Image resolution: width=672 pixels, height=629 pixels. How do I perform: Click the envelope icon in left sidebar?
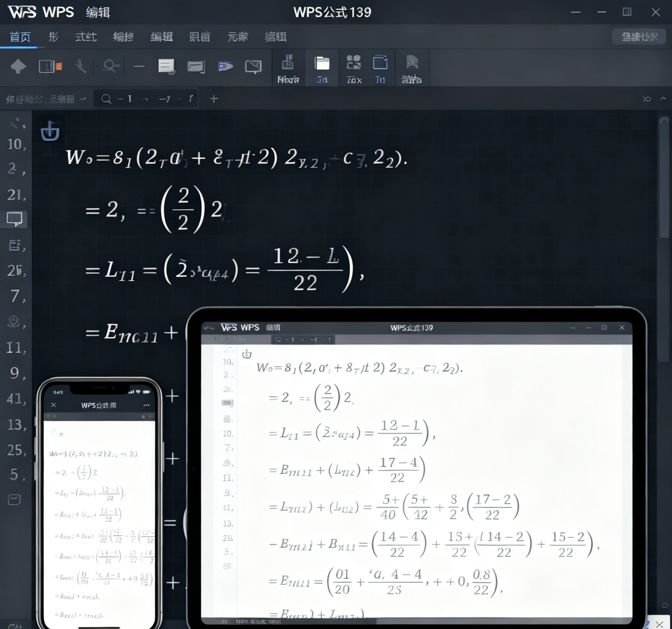click(x=14, y=499)
